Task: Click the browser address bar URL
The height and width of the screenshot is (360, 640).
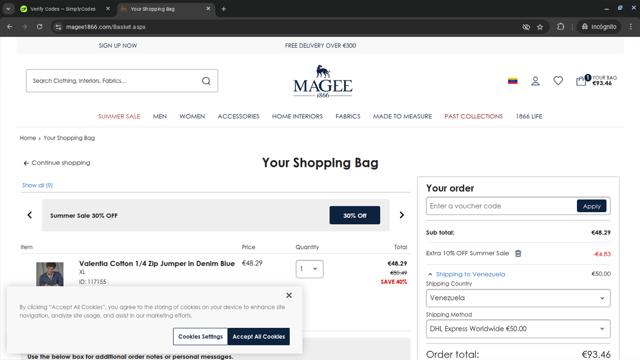Action: click(x=105, y=27)
